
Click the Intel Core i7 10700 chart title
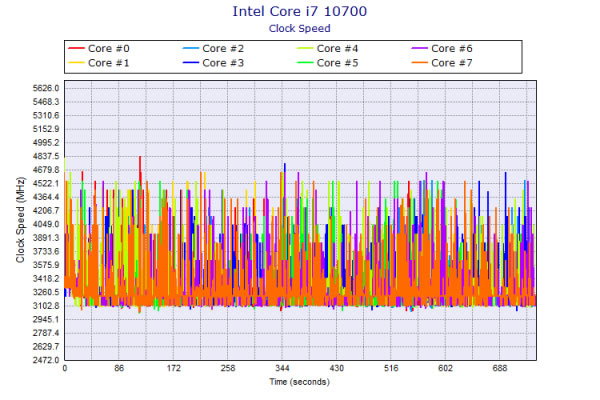[300, 11]
